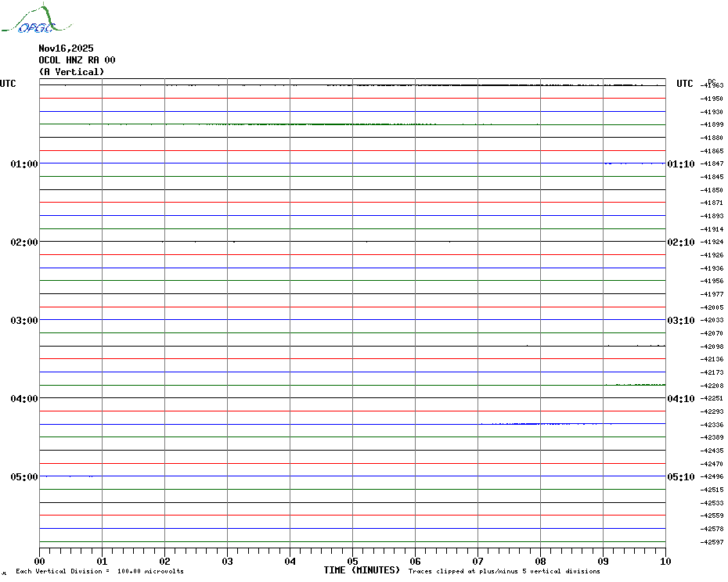Image resolution: width=728 pixels, height=582 pixels.
Task: Click the 01:10 time label on right axis
Action: [x=680, y=164]
